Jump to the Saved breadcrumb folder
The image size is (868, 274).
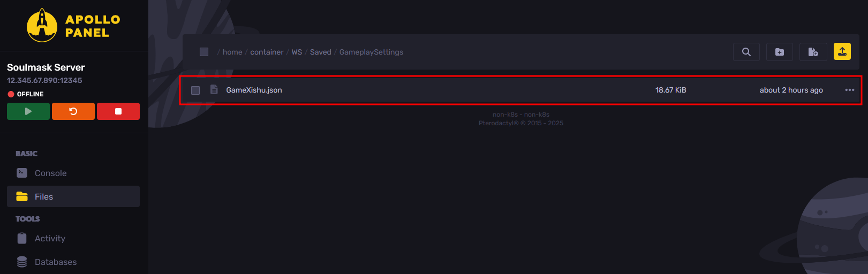pyautogui.click(x=320, y=52)
